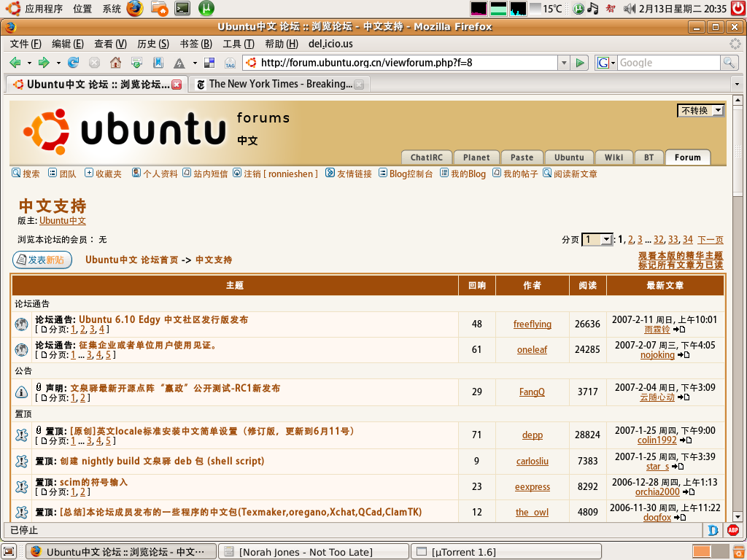Switch to The New York Times tab
The width and height of the screenshot is (747, 560).
(x=279, y=85)
